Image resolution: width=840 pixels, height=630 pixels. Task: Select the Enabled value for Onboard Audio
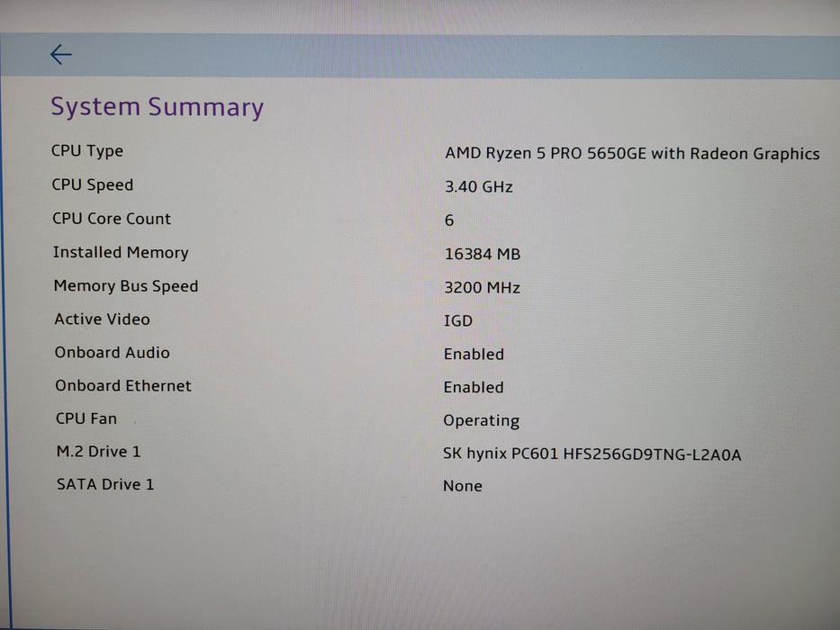tap(474, 354)
